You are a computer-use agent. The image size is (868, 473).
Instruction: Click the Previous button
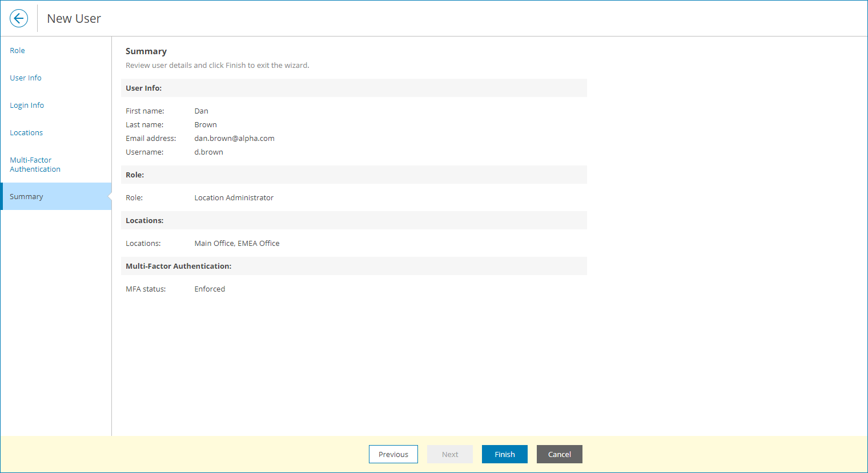tap(393, 454)
